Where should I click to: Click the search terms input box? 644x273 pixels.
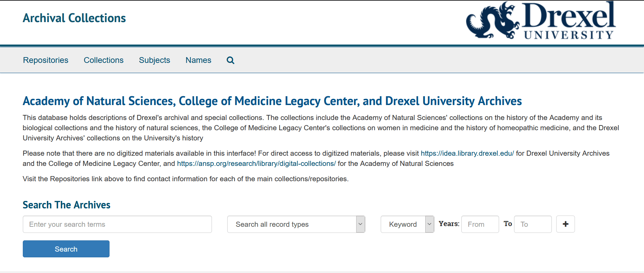(x=117, y=224)
